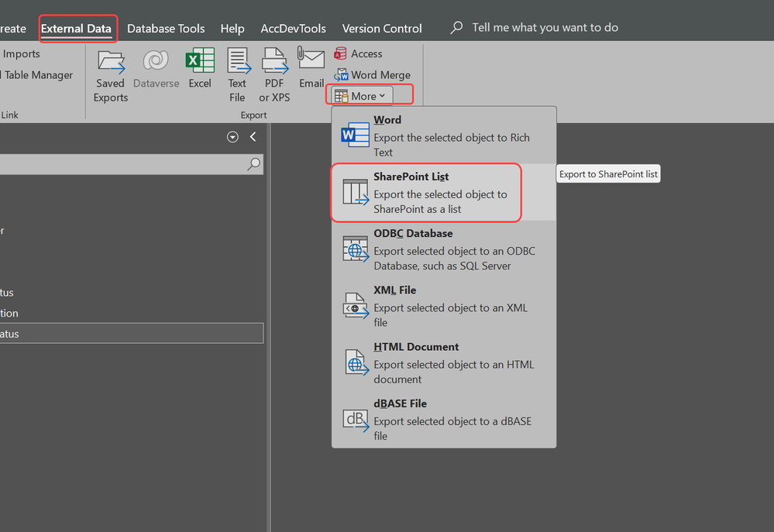Click the navigation pane search field
774x532 pixels.
pyautogui.click(x=131, y=164)
